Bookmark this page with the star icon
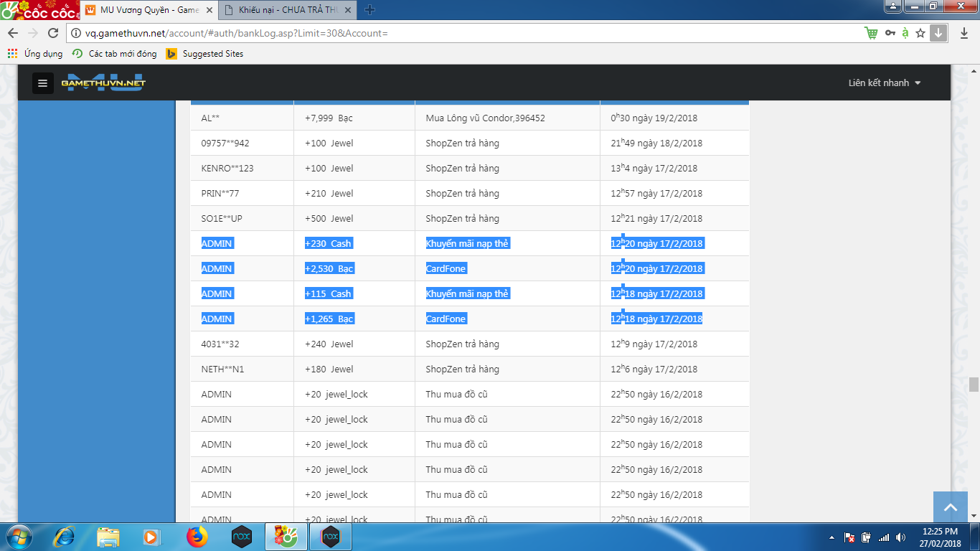The height and width of the screenshot is (551, 980). (x=920, y=33)
